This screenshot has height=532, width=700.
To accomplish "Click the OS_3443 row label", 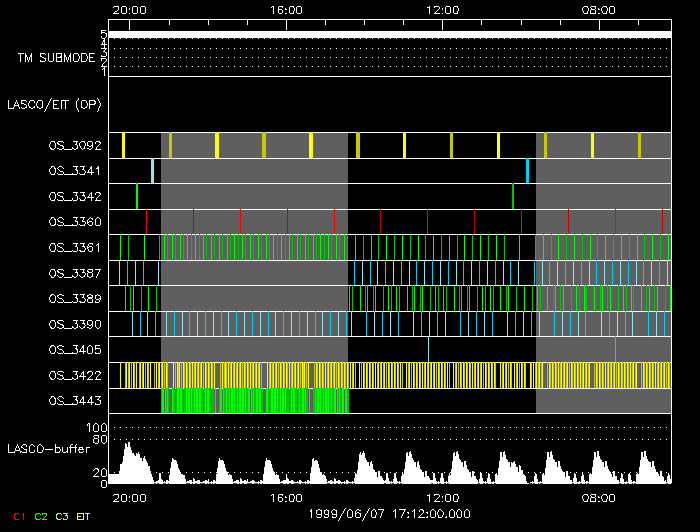I will coord(75,401).
